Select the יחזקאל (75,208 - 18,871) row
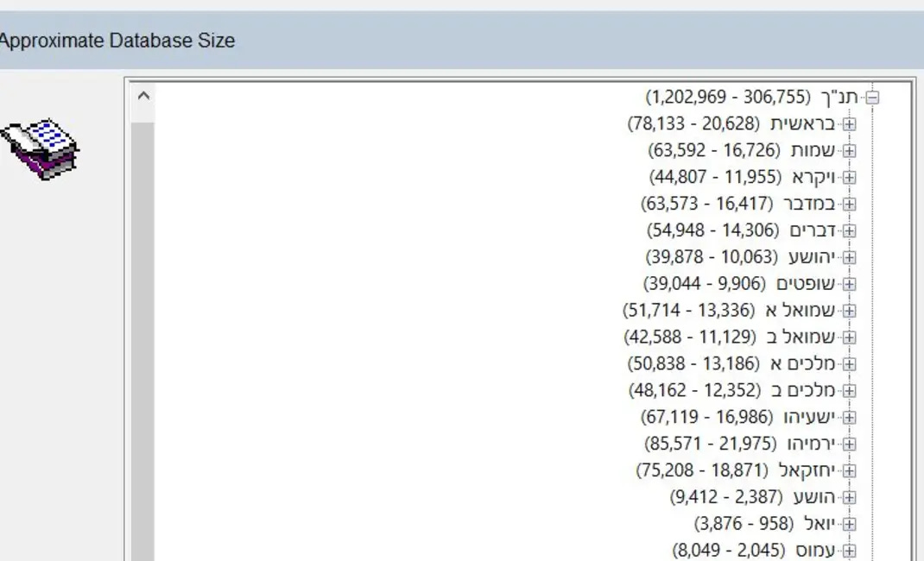The height and width of the screenshot is (561, 924). (736, 470)
